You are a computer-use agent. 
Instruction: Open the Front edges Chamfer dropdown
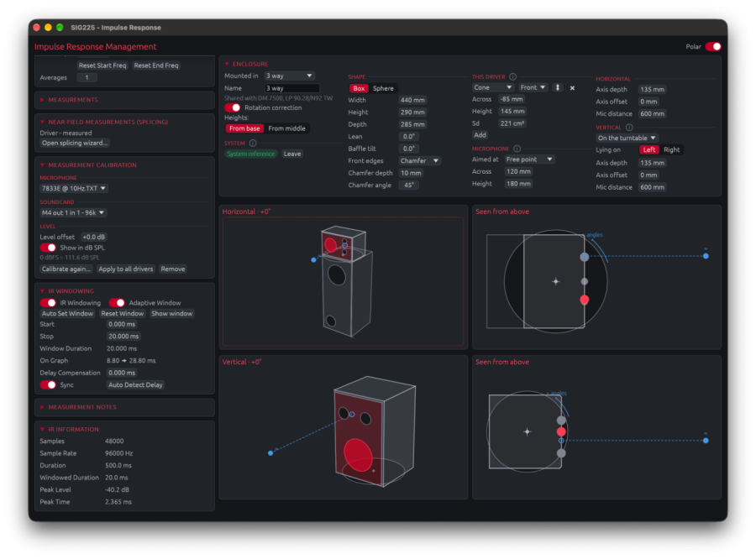pyautogui.click(x=419, y=161)
